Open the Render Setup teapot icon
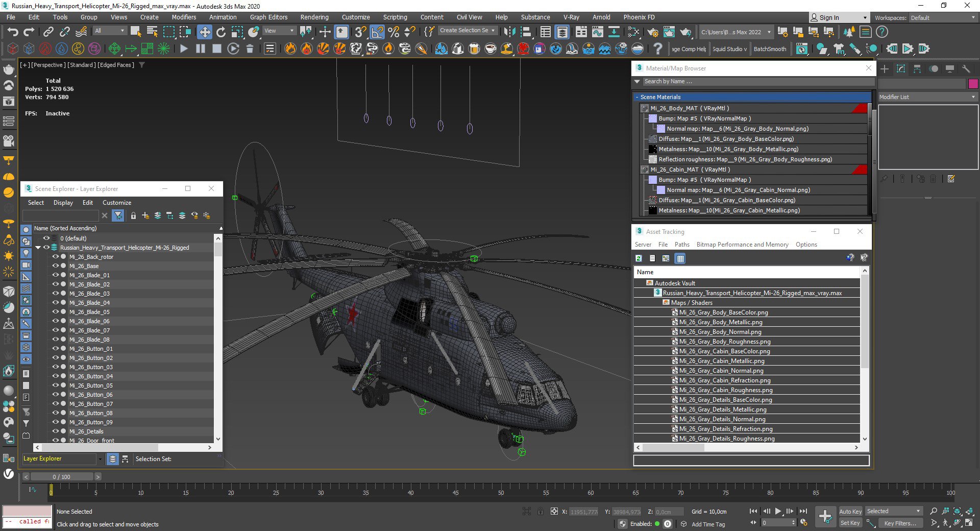This screenshot has height=531, width=980. tap(652, 32)
